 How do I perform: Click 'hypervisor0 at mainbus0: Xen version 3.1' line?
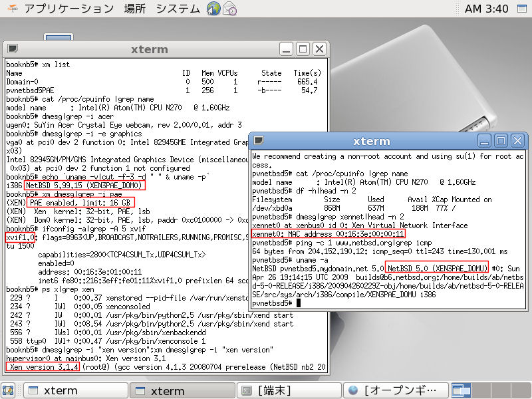tap(86, 358)
